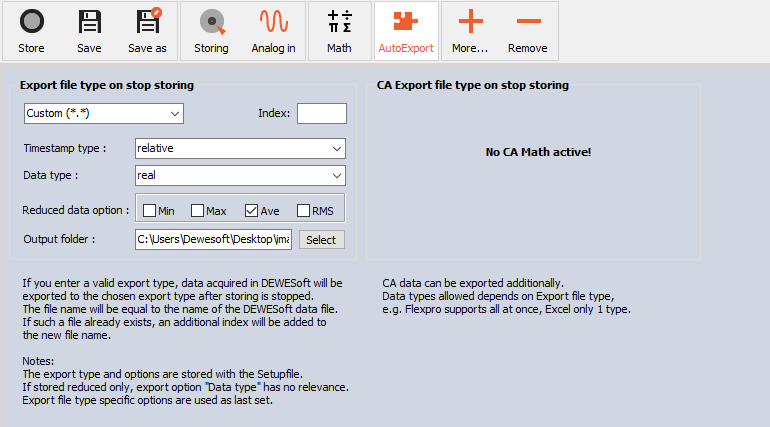The width and height of the screenshot is (770, 427).
Task: Click the 'No CA Math active!' text
Action: click(538, 152)
